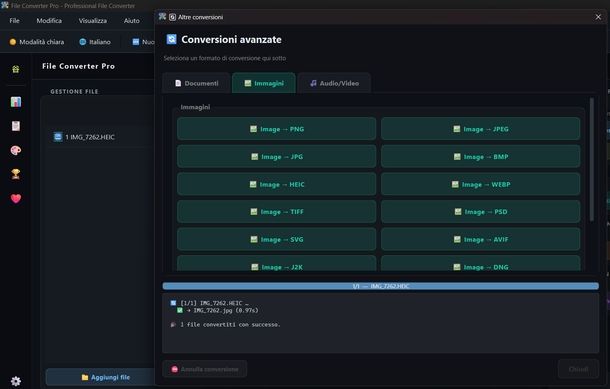Screen dimensions: 610x389
Task: Open the Modifica menu
Action: click(49, 21)
